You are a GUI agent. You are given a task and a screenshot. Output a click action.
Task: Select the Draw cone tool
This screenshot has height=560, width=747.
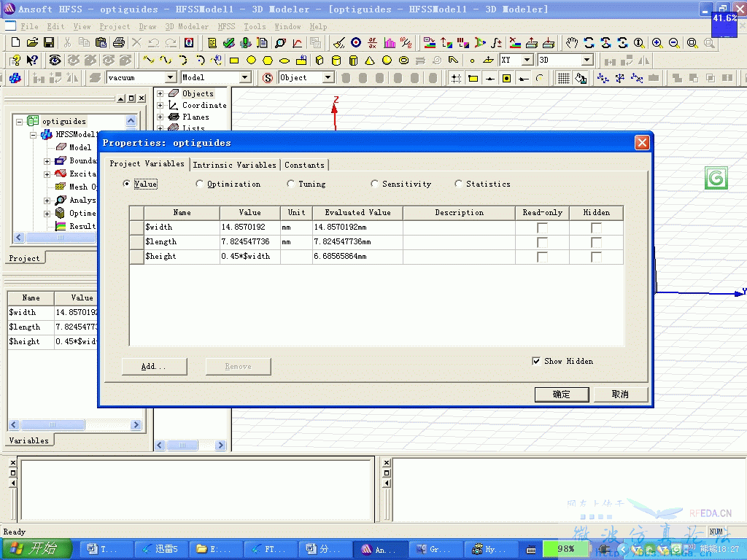[370, 61]
